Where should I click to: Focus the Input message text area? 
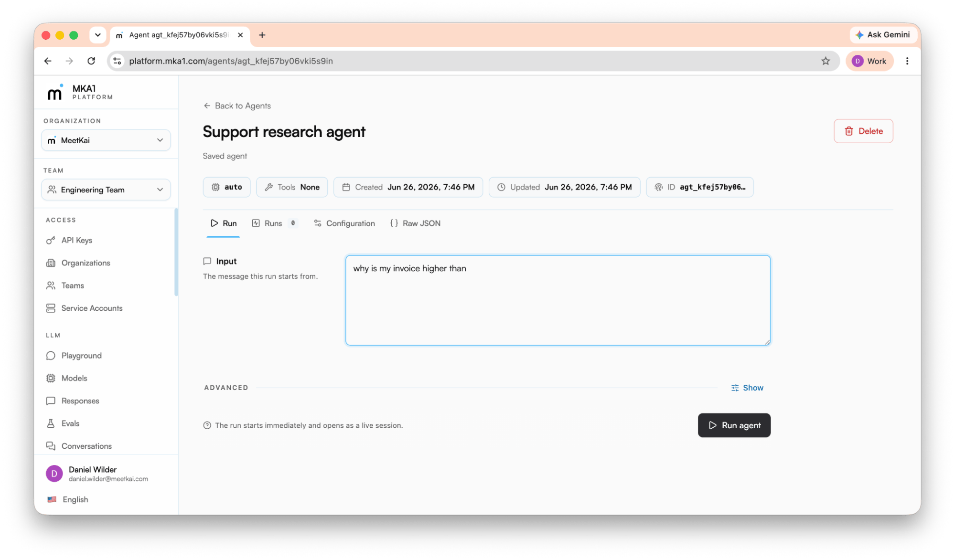558,300
